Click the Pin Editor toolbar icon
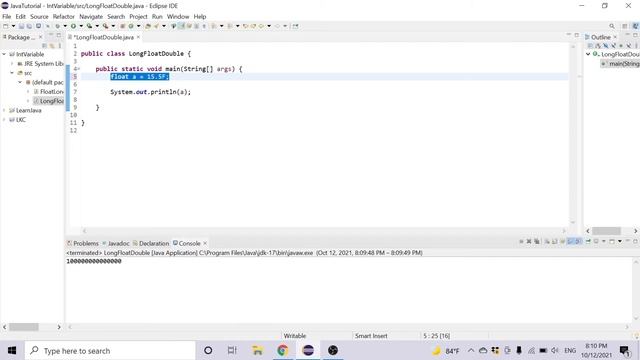The height and width of the screenshot is (360, 640). (296, 26)
